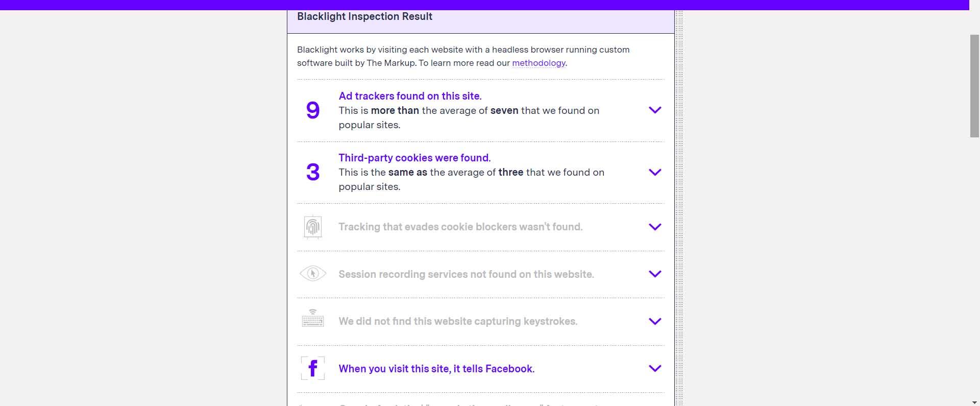Click the number 3 cookies count
980x406 pixels.
click(313, 172)
